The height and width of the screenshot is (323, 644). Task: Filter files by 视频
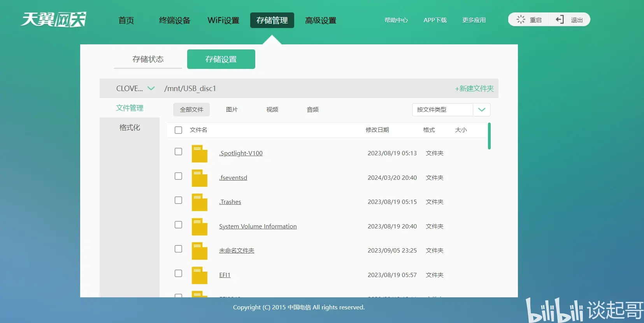tap(272, 110)
